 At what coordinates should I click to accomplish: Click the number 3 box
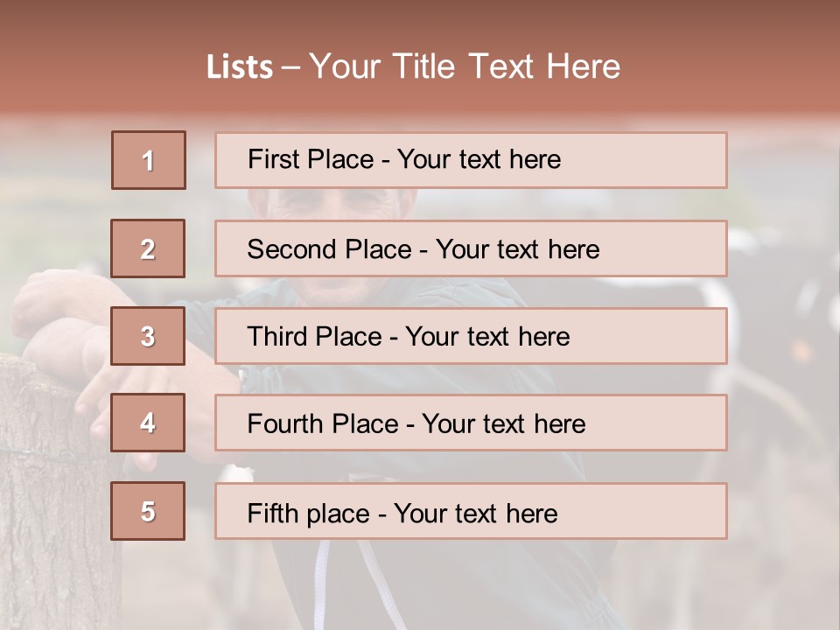point(148,336)
